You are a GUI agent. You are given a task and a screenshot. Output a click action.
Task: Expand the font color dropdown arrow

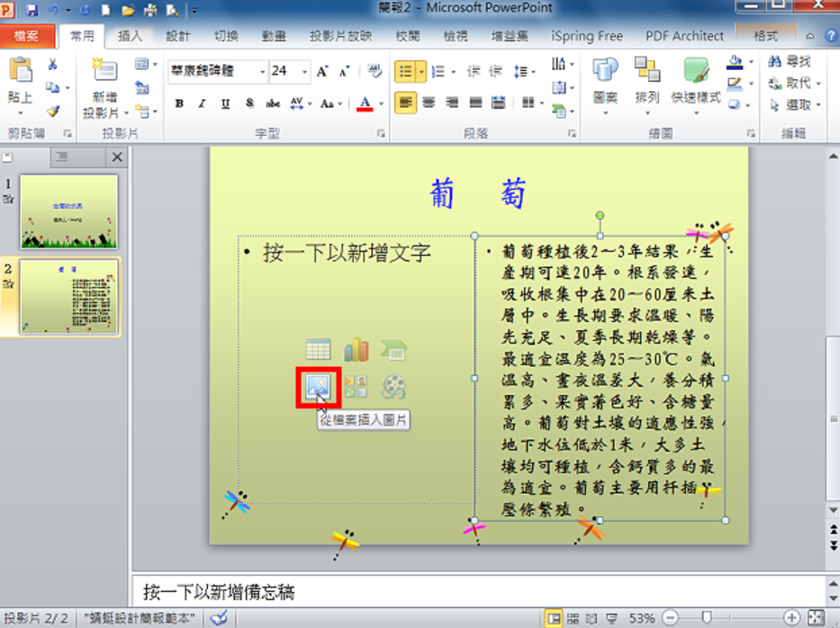(x=382, y=103)
